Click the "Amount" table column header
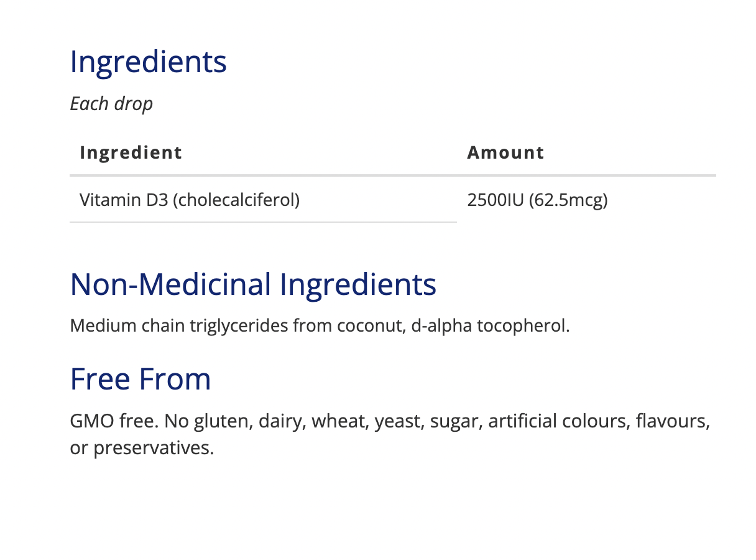 pyautogui.click(x=505, y=152)
